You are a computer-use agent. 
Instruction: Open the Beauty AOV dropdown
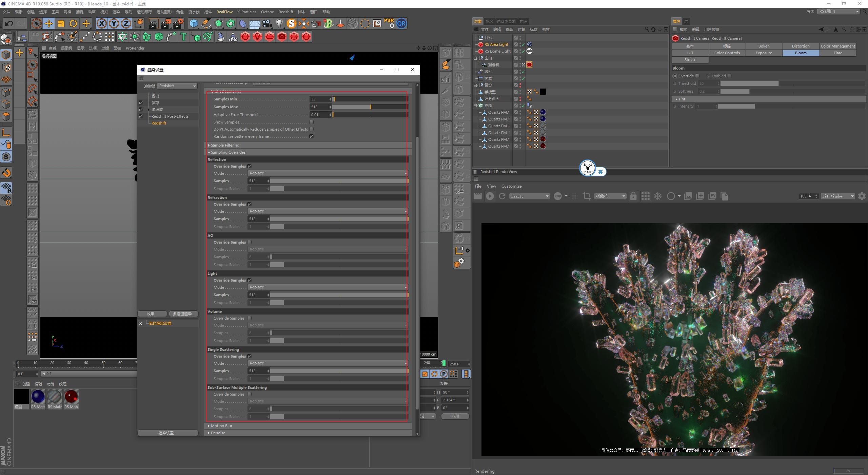click(x=530, y=196)
